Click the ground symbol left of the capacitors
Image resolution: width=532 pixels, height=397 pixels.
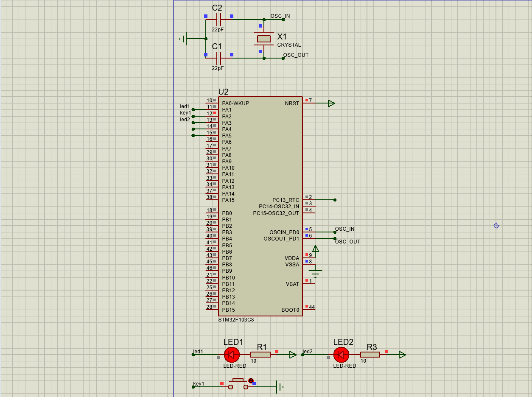184,39
